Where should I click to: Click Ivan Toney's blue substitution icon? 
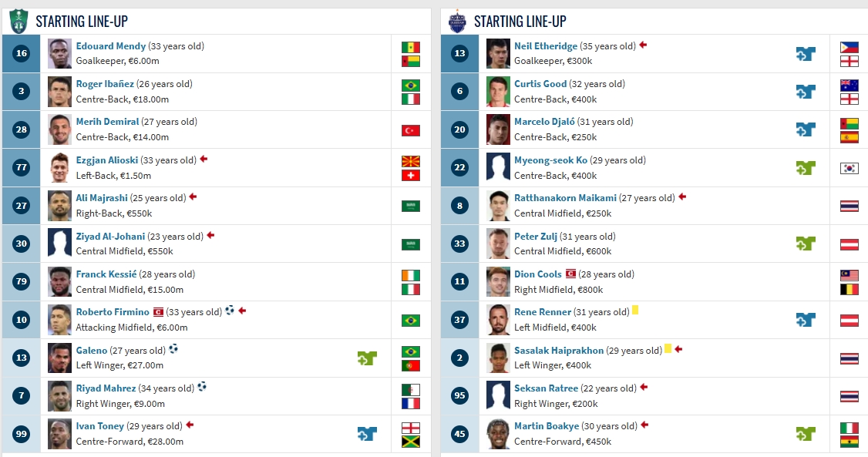367,434
